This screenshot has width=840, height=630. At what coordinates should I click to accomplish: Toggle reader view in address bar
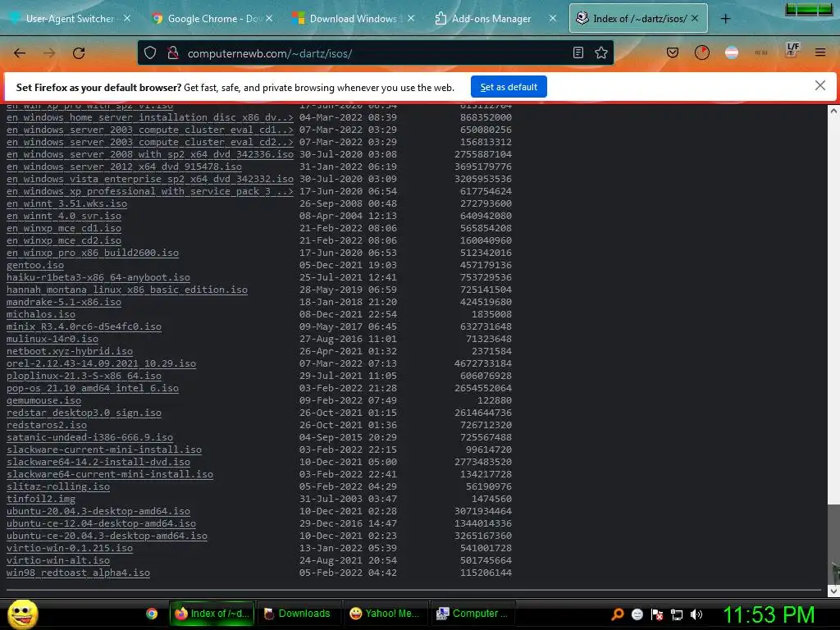(x=578, y=52)
